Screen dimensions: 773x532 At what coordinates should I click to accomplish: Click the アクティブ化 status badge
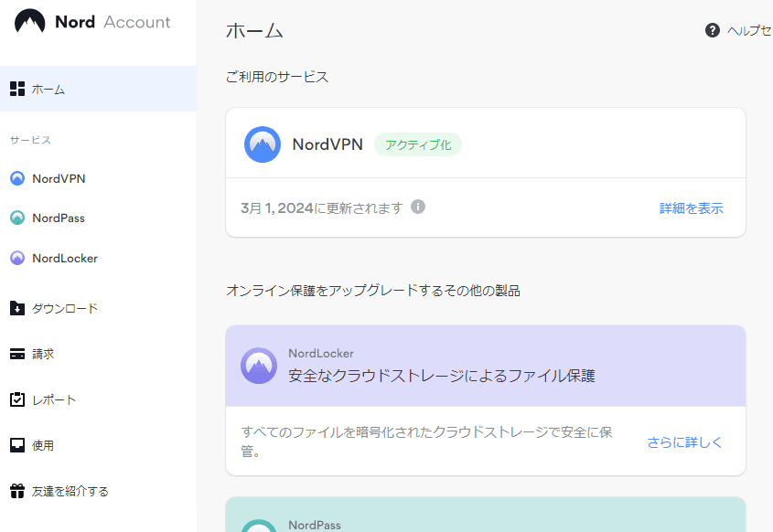418,144
